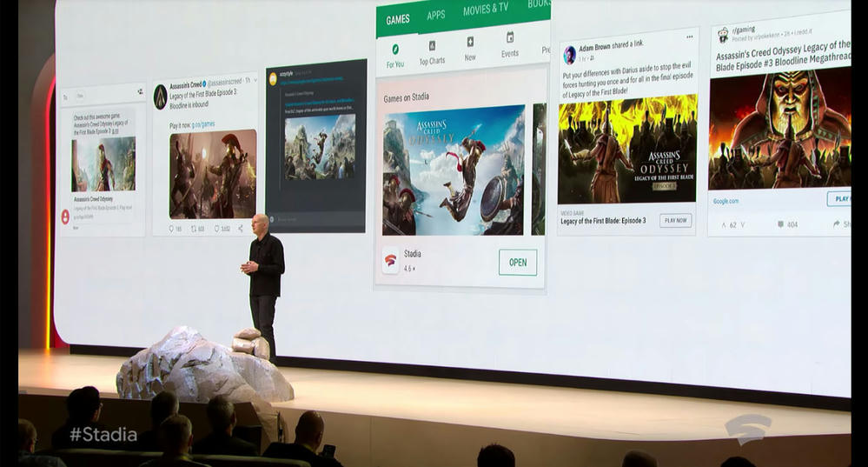Select the Top Charts sub-tab label
Screen dimensions: 868x467
coord(432,61)
